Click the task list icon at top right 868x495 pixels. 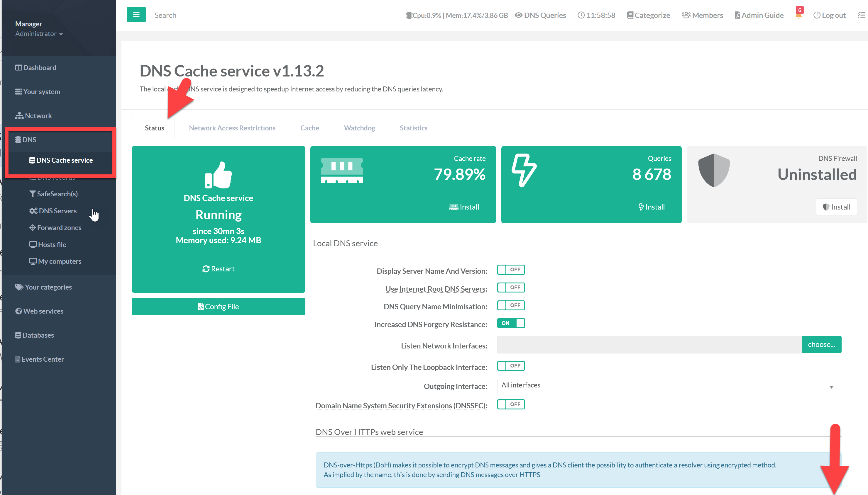pos(861,15)
